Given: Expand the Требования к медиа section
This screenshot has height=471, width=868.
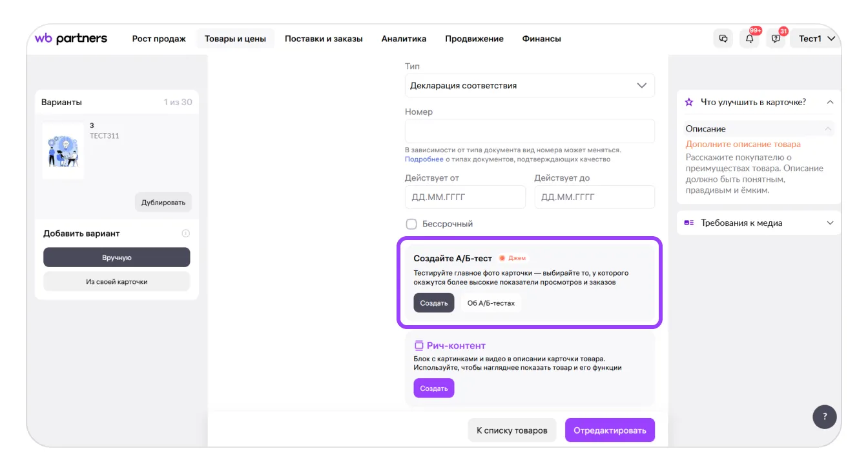Looking at the screenshot, I should point(830,223).
